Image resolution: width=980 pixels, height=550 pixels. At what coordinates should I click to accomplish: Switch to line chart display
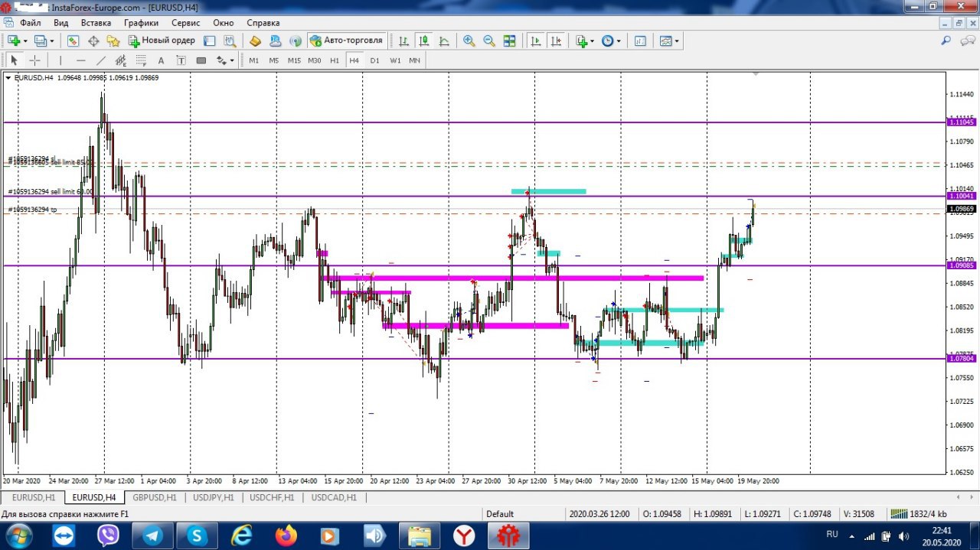tap(443, 41)
